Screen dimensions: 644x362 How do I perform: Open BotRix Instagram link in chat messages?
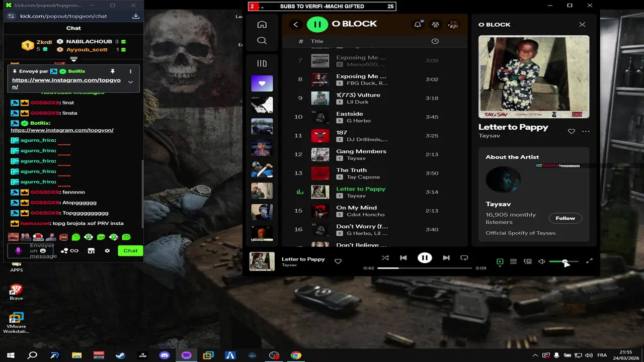pos(62,130)
